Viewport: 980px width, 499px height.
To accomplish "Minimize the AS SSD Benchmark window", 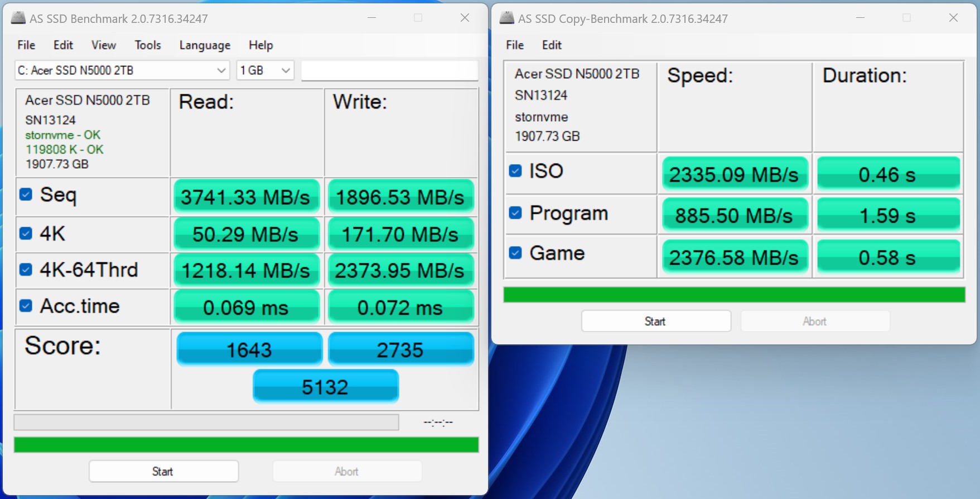I will coord(371,18).
